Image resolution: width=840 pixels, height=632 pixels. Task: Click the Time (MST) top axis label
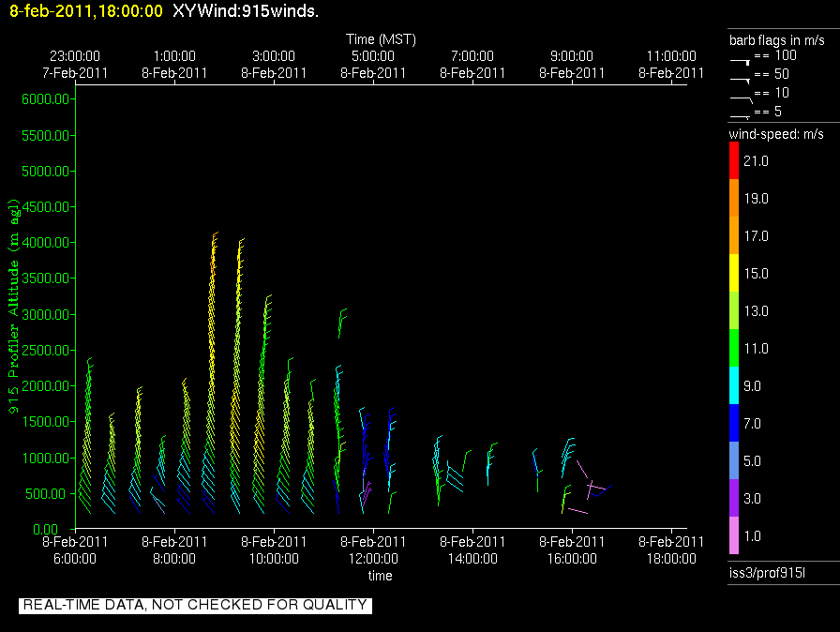[380, 39]
